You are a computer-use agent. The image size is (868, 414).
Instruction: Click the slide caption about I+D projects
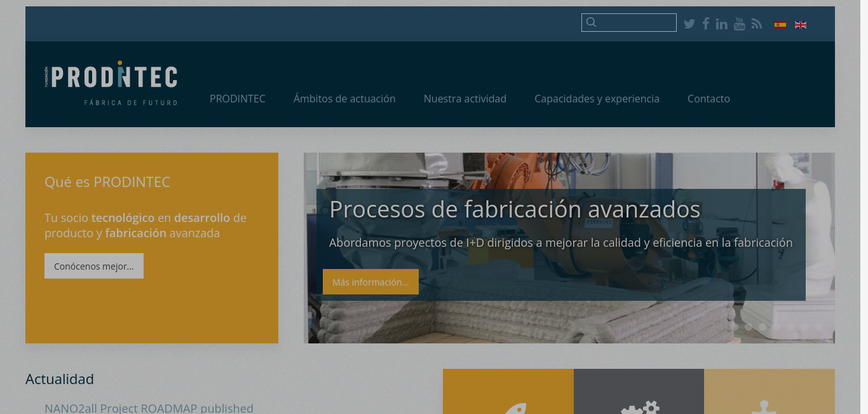point(560,242)
